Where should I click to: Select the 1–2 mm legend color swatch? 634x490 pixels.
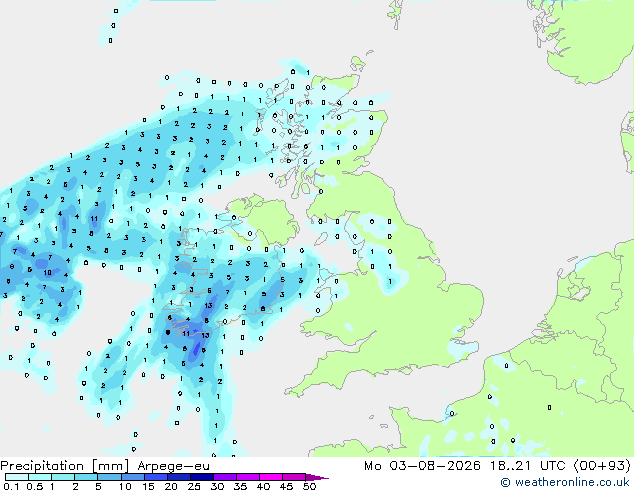(63, 477)
